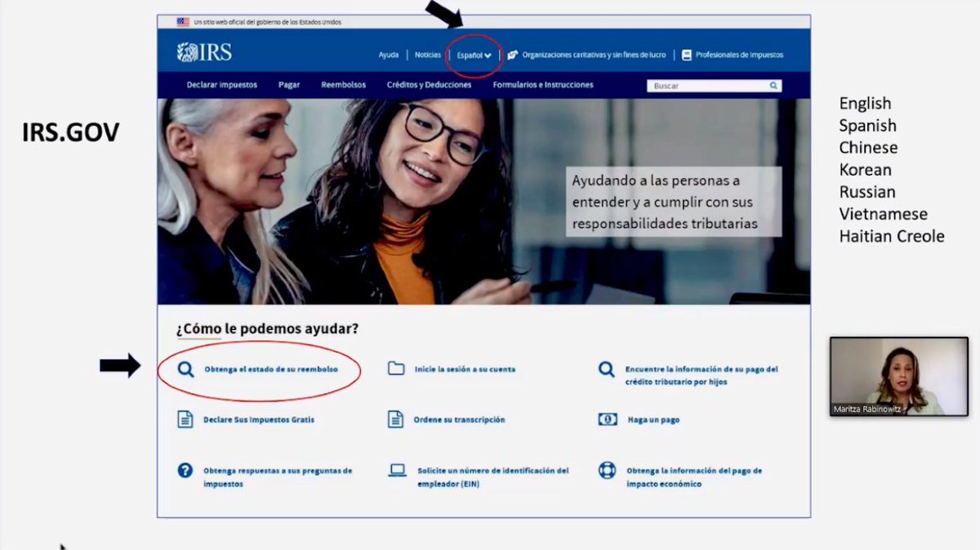Click folder icon beside Inicie la sesión

tap(396, 369)
